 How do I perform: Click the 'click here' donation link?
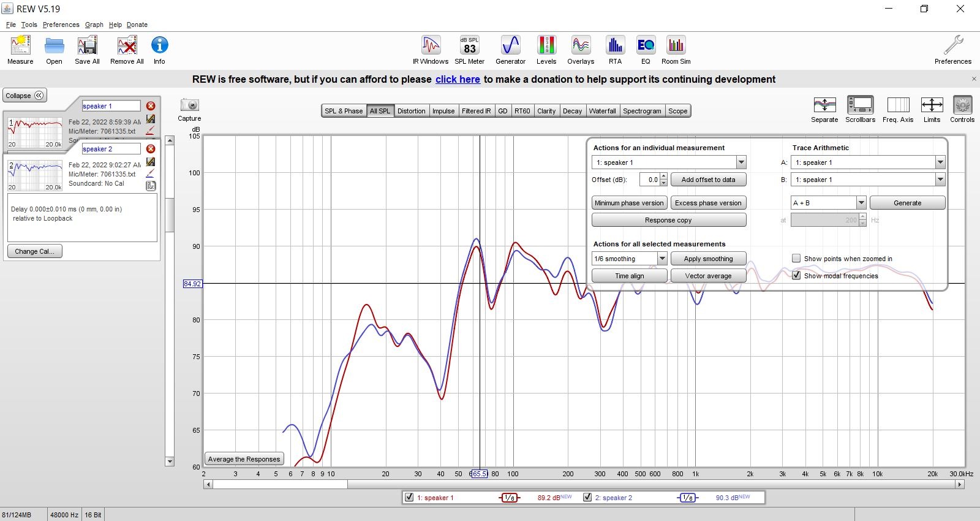458,79
